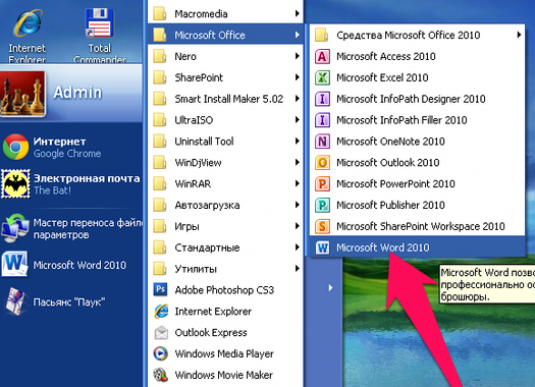
Task: Click the Word 2010 icon in Office submenu
Action: pyautogui.click(x=322, y=247)
